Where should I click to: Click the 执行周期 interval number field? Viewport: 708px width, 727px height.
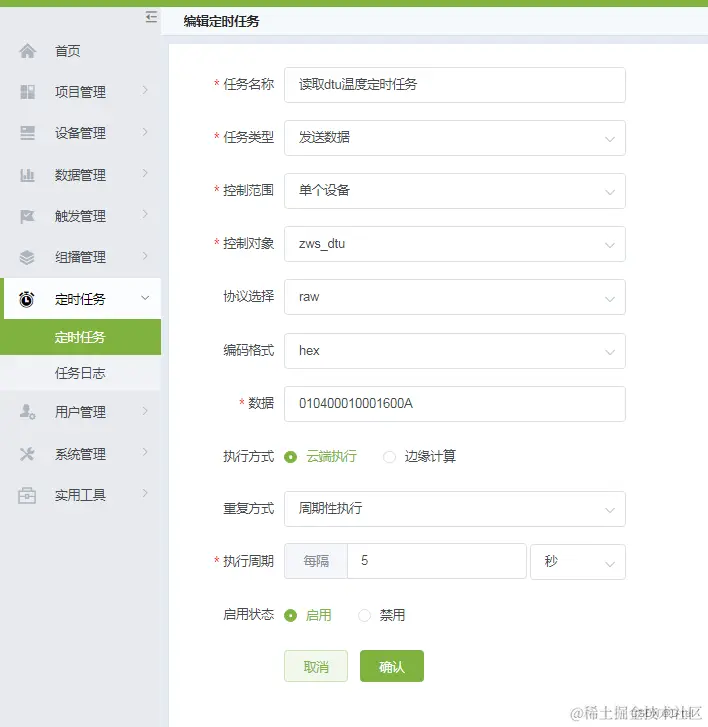(x=437, y=561)
